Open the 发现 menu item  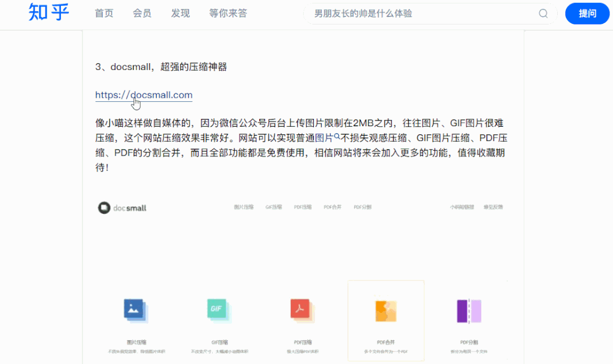click(180, 13)
